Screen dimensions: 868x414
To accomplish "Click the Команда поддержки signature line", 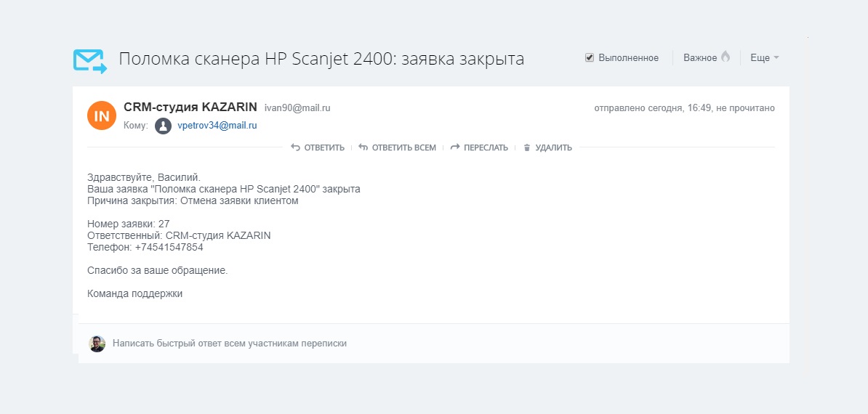I will [135, 293].
